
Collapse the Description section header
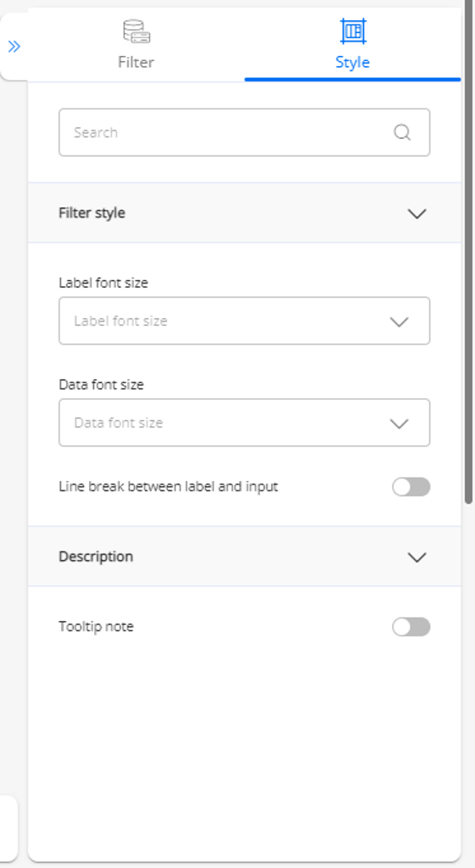point(244,557)
